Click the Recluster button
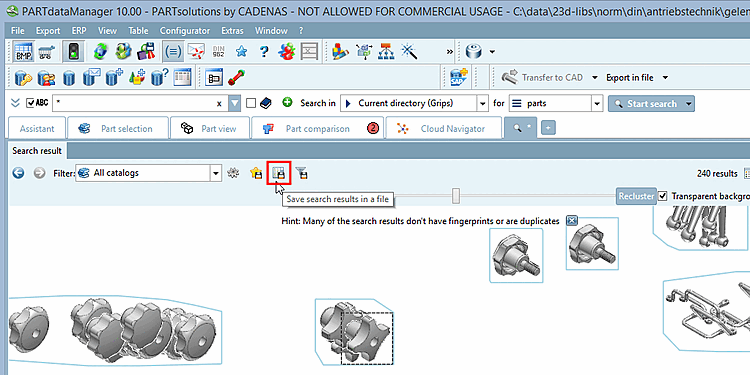Viewport: 750px width, 375px height. (636, 196)
